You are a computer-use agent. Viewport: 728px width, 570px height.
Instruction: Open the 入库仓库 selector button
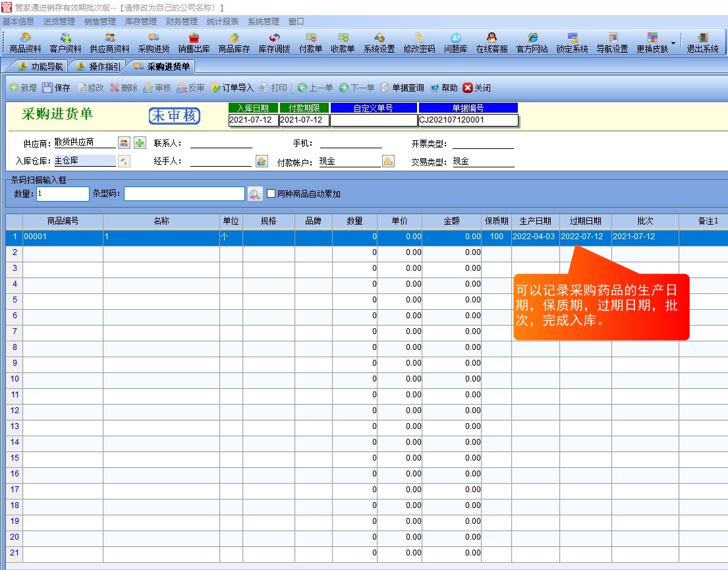tap(124, 161)
